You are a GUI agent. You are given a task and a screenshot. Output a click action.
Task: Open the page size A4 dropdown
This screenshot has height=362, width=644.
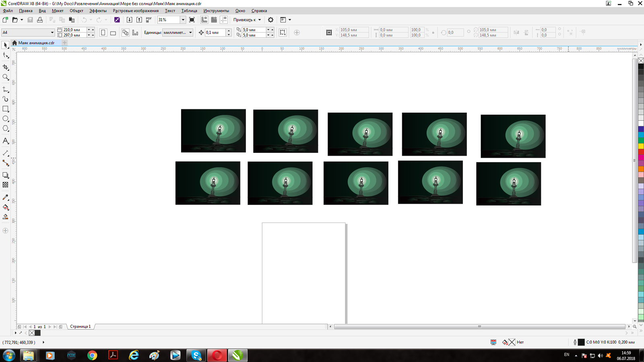[52, 33]
